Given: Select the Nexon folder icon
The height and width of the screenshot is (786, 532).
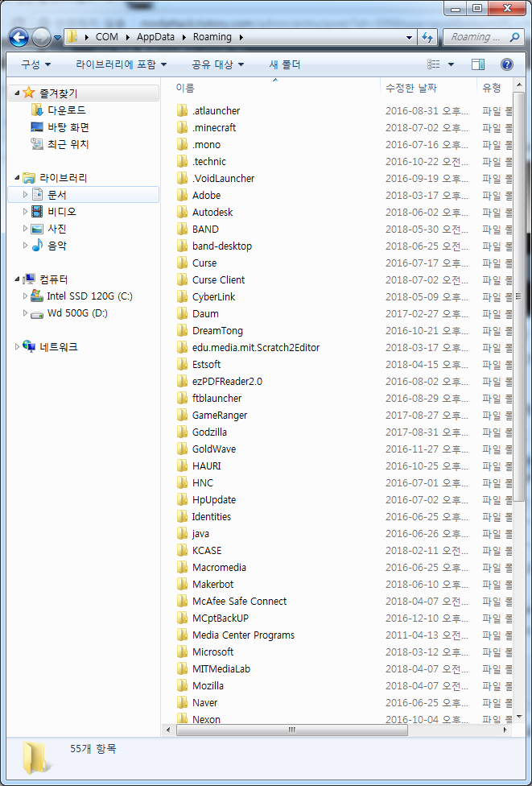Looking at the screenshot, I should (x=183, y=719).
